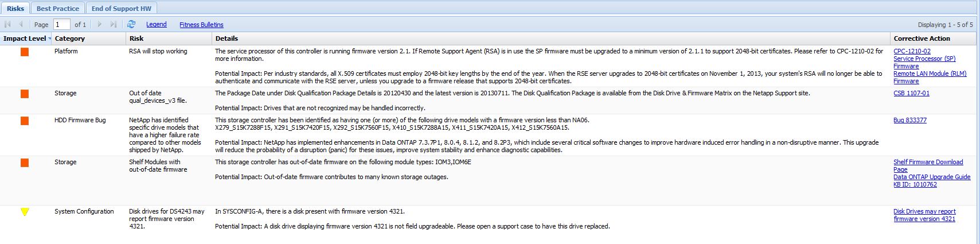Open the Legend link
This screenshot has width=980, height=244.
tap(156, 25)
